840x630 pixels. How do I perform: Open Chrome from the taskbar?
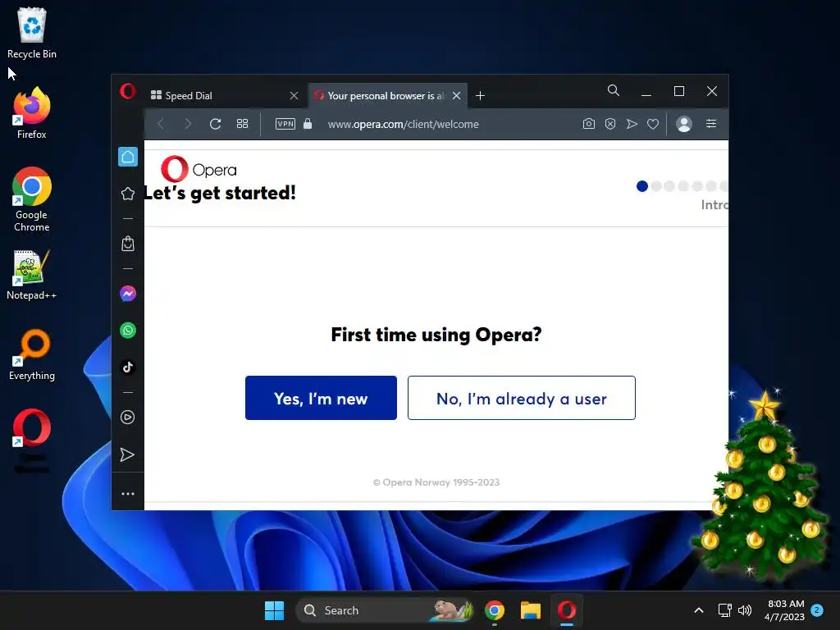click(495, 610)
